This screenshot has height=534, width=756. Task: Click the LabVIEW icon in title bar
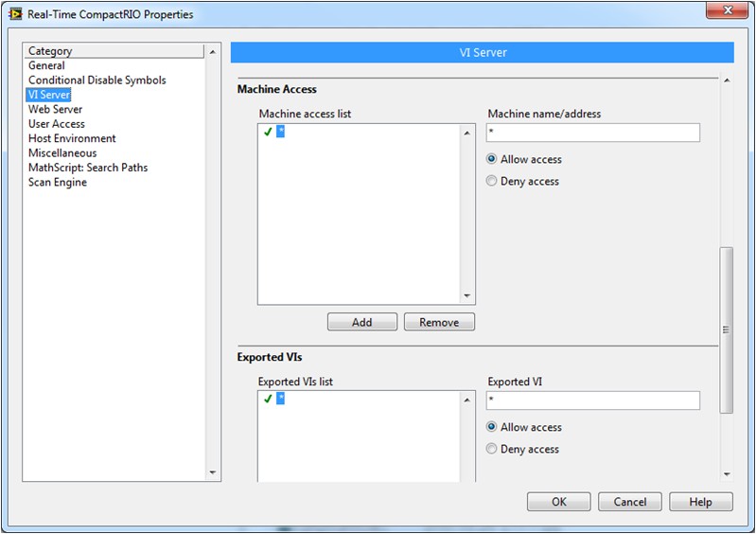[x=15, y=14]
